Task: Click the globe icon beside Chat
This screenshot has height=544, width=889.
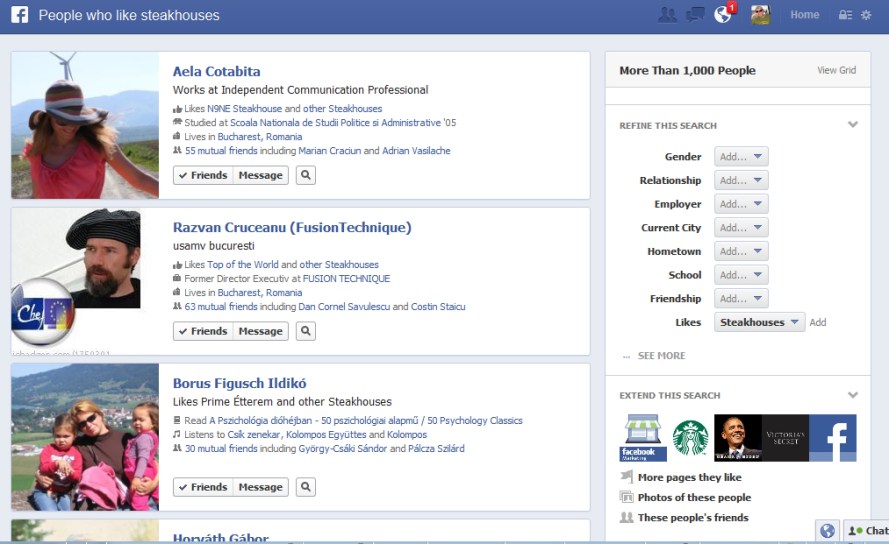Action: click(827, 531)
